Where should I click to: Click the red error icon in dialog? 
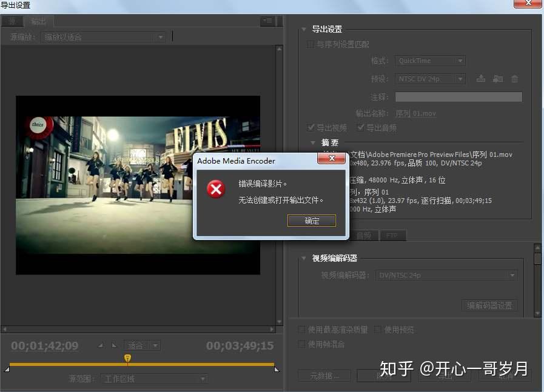point(216,189)
